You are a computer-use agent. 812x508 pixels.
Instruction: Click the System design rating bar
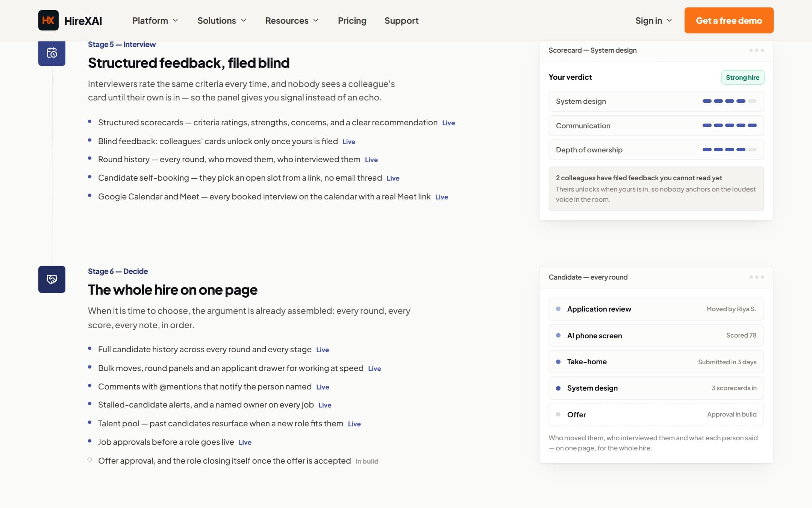click(729, 101)
